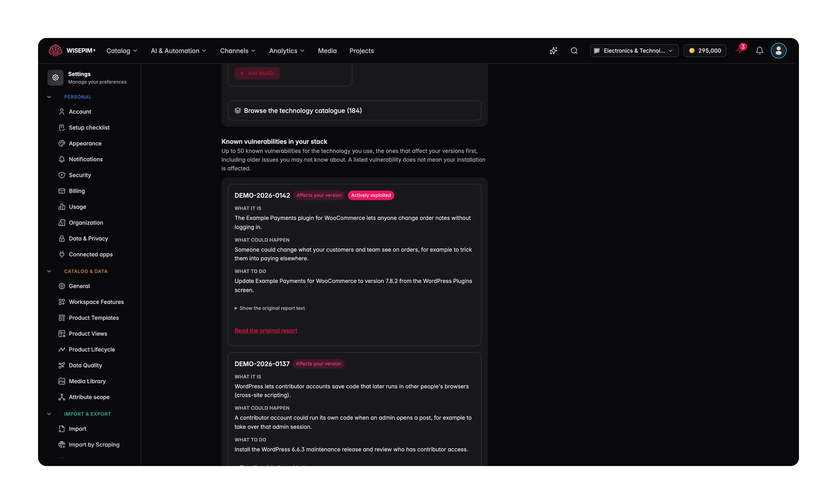Click the General gear icon
Viewport: 837px width, 504px height.
pyautogui.click(x=62, y=286)
